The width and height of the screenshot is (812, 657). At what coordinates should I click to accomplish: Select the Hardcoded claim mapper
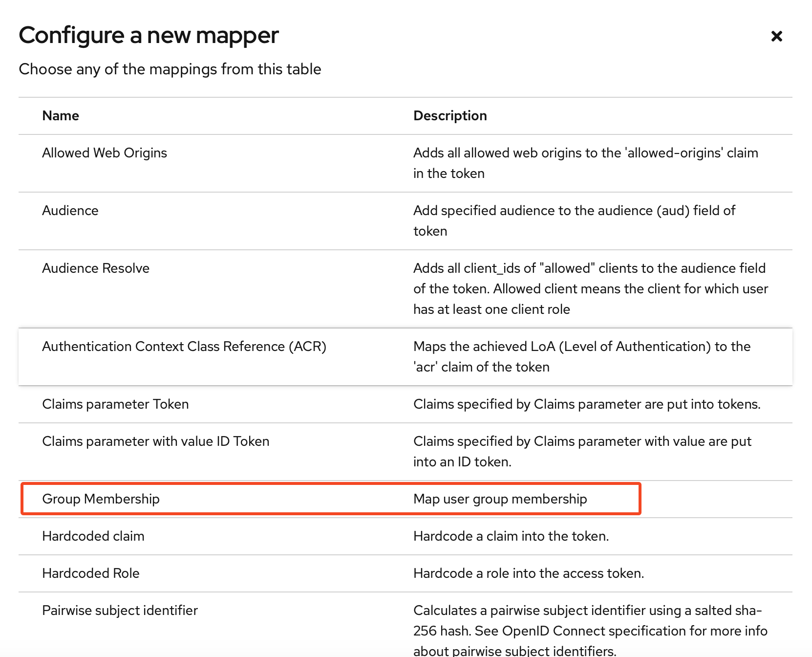[x=93, y=536]
